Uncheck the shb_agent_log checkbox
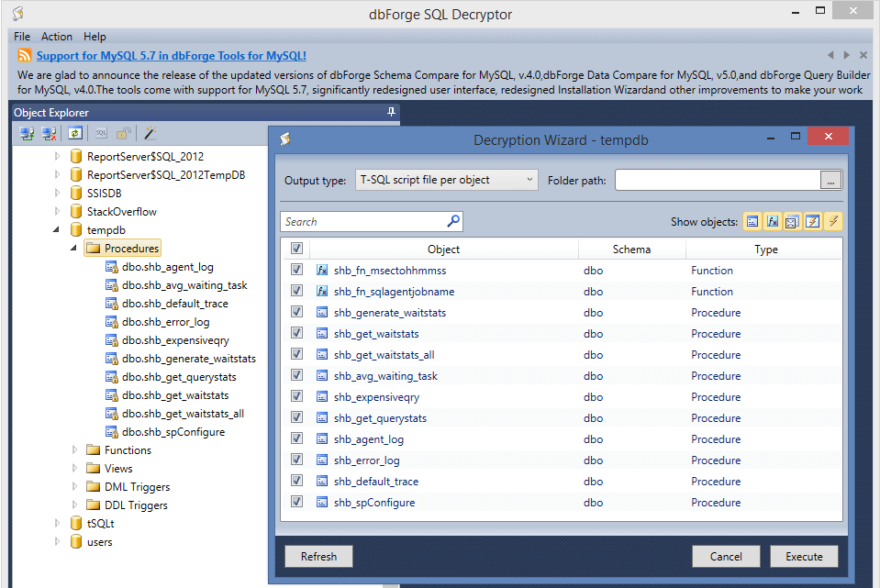The width and height of the screenshot is (880, 588). [x=297, y=438]
